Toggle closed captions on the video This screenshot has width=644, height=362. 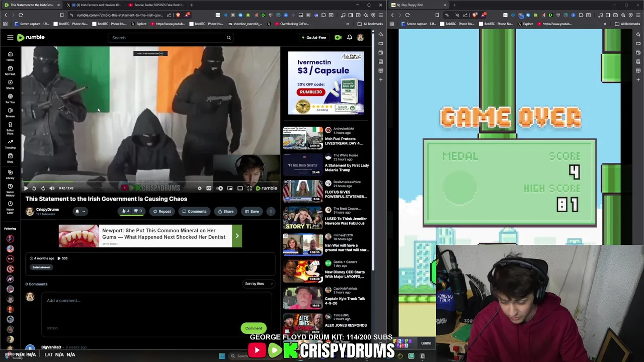tap(209, 188)
